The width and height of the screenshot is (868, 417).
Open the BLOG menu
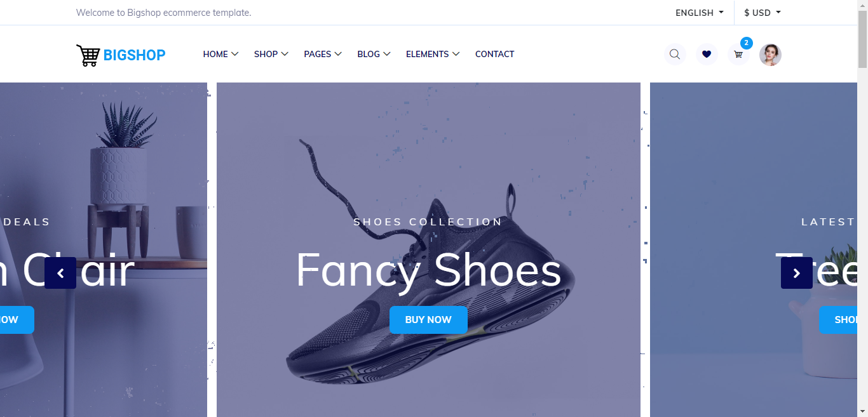[x=374, y=54]
